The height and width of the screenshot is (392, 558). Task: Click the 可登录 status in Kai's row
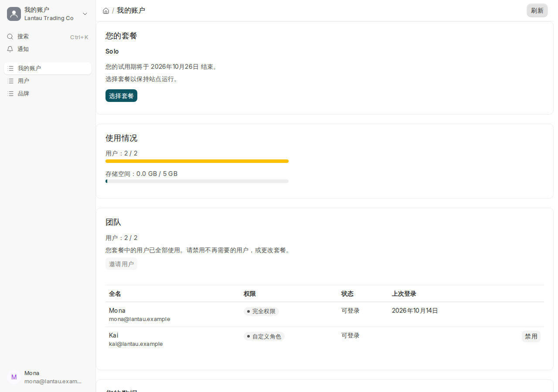(350, 335)
